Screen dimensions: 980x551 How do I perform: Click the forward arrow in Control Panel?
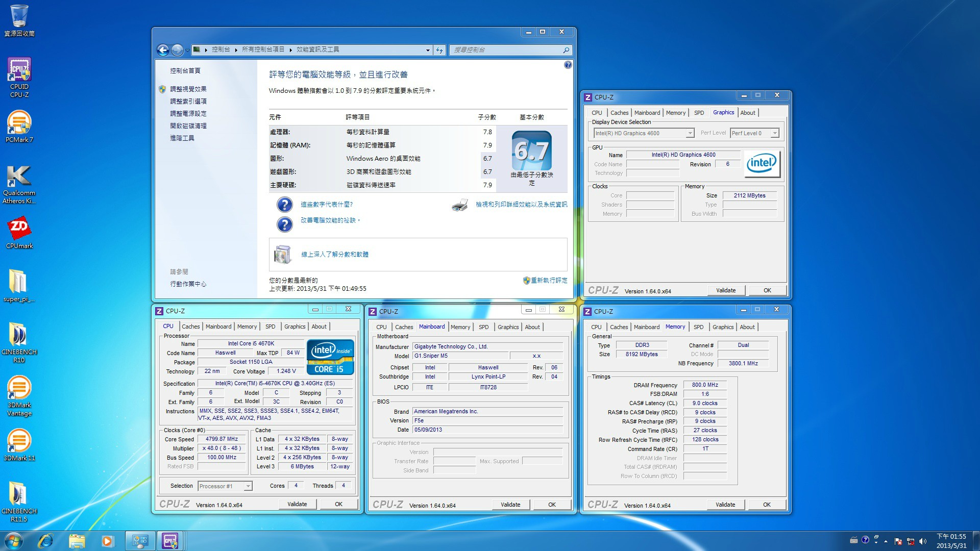pyautogui.click(x=177, y=50)
